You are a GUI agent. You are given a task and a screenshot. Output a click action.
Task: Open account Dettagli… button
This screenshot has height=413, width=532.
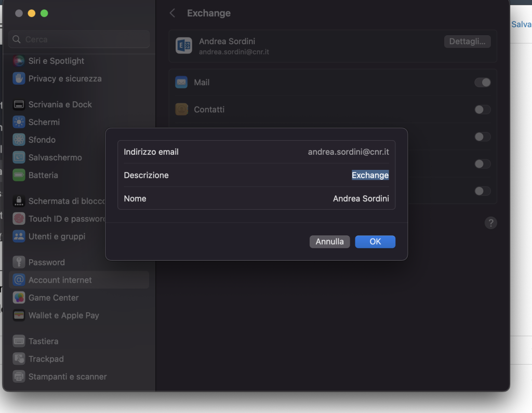[x=467, y=42]
